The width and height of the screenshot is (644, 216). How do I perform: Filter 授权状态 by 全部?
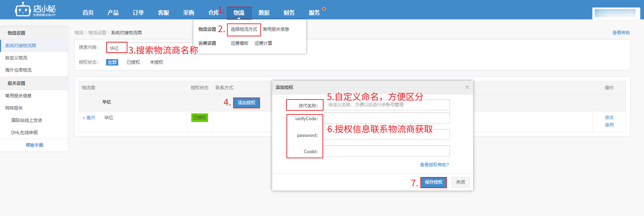pyautogui.click(x=112, y=62)
